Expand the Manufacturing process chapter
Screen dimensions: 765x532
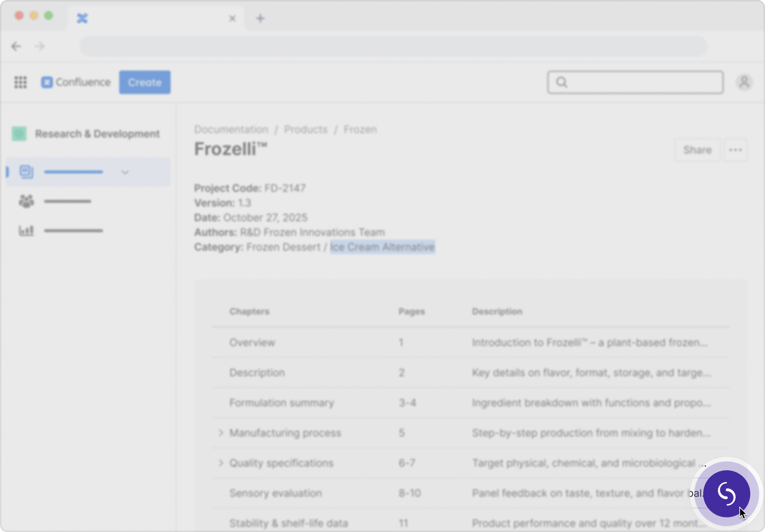(x=221, y=432)
